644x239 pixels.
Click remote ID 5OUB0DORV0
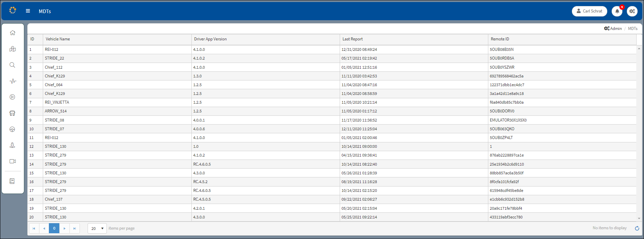click(562, 111)
